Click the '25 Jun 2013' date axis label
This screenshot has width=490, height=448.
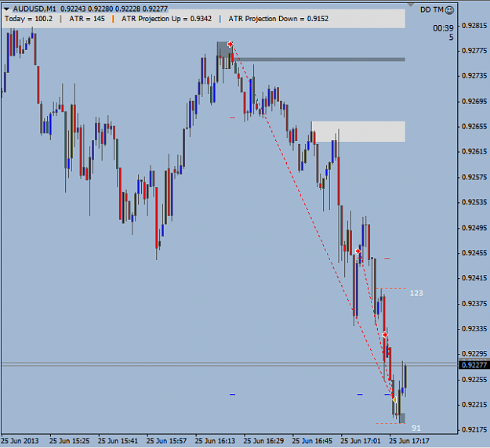20,441
